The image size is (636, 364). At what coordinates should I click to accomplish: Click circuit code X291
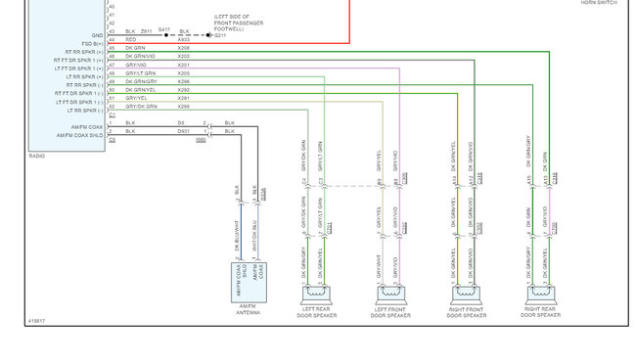tap(184, 98)
